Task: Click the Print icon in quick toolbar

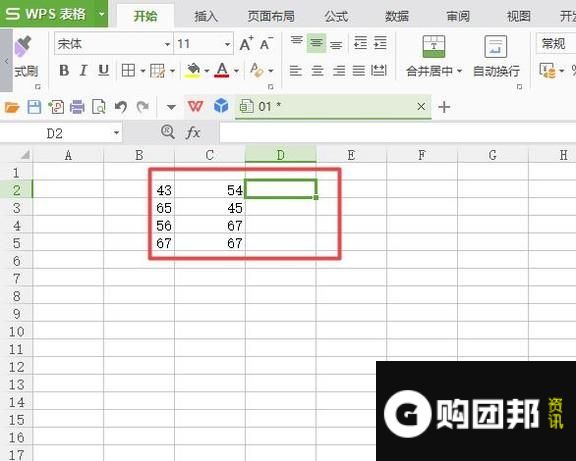Action: 77,107
